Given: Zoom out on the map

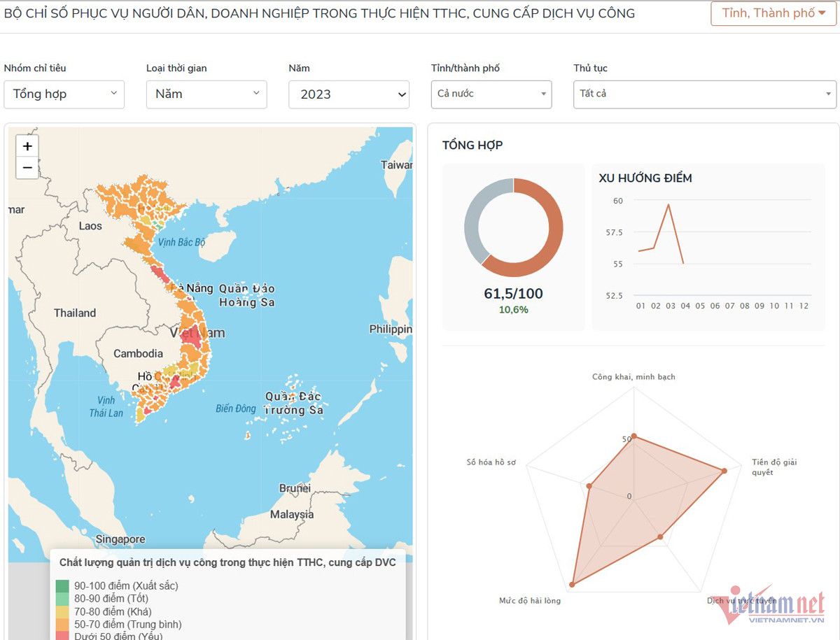Looking at the screenshot, I should [27, 168].
